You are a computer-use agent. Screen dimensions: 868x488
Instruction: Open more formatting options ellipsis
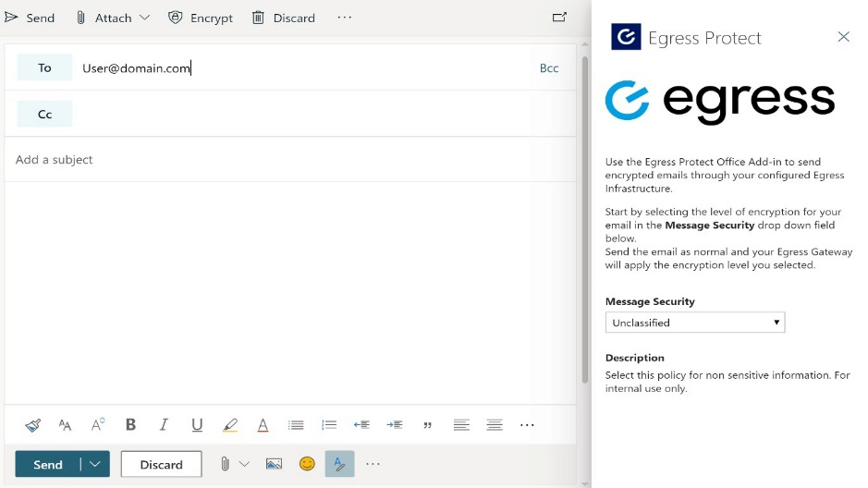click(527, 425)
